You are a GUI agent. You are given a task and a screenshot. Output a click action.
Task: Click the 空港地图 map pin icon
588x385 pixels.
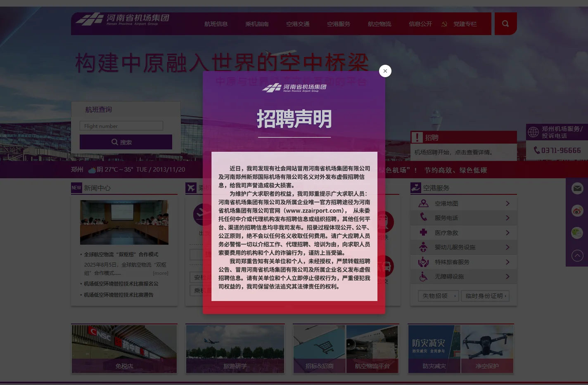pos(423,203)
